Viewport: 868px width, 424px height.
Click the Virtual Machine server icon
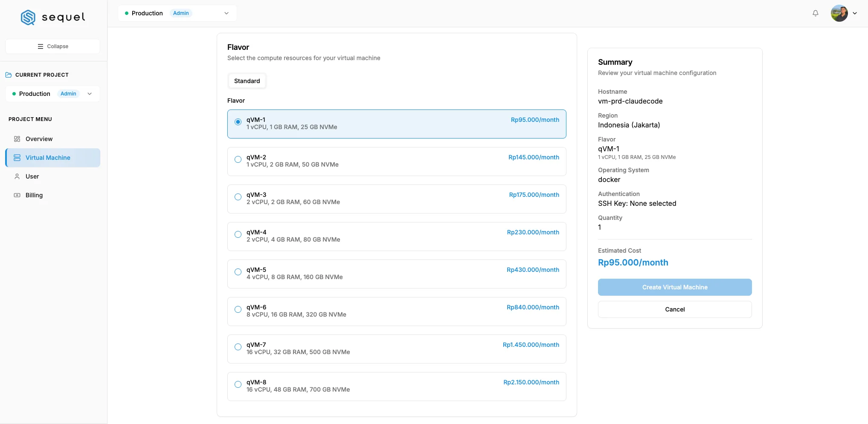click(17, 158)
